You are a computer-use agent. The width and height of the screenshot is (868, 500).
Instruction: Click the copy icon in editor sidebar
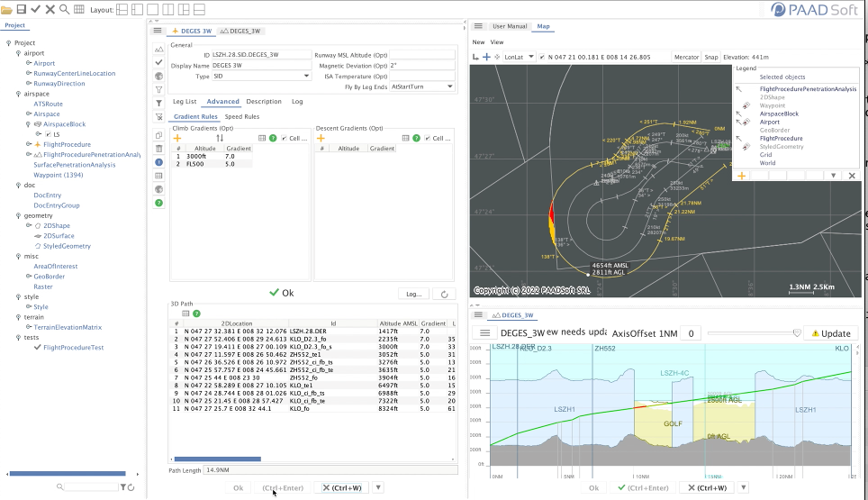click(158, 135)
